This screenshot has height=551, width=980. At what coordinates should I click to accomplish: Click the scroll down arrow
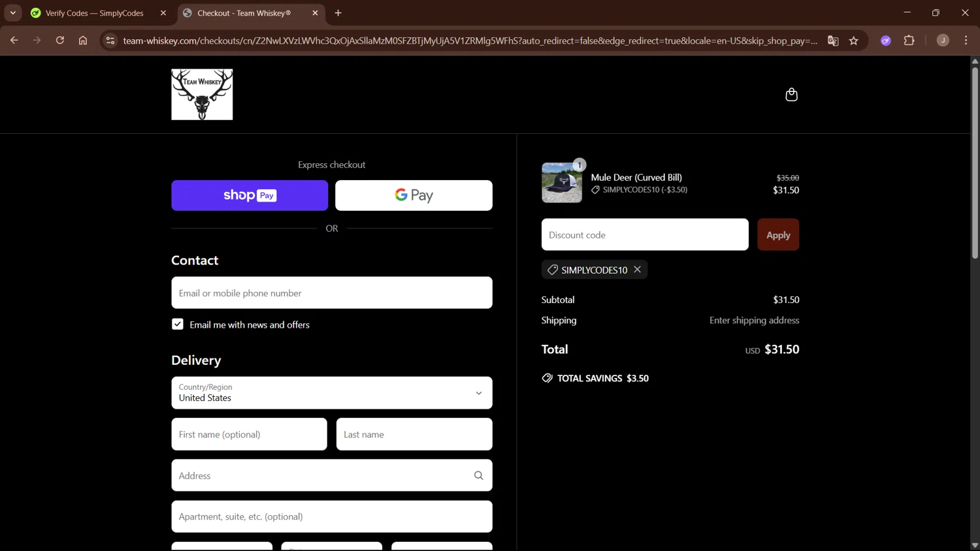[975, 546]
